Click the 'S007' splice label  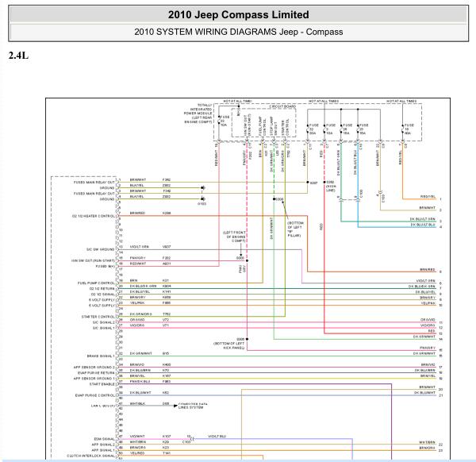313,183
